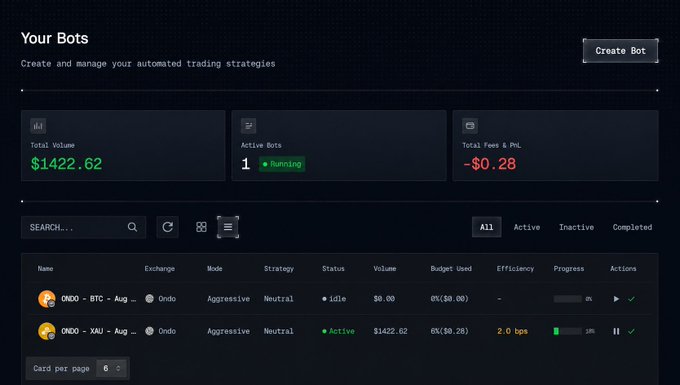Click the 6%($0.28) budget cell
This screenshot has height=385, width=680.
(x=449, y=331)
